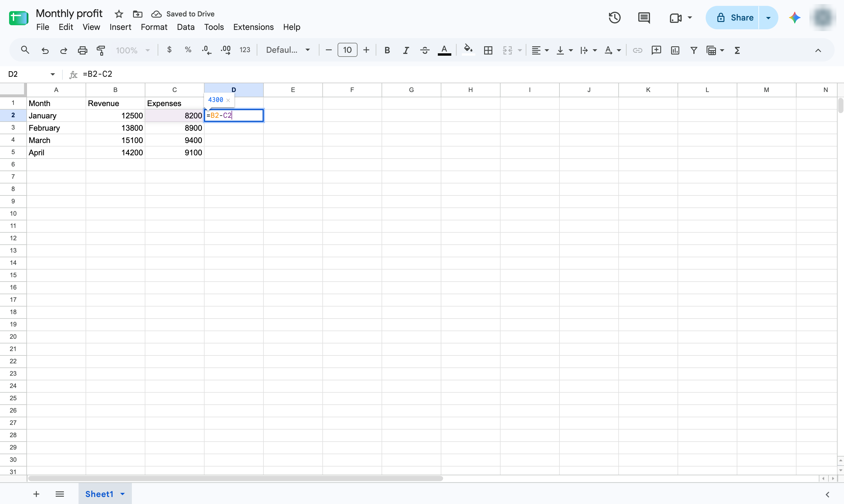Open the text color picker
Image resolution: width=844 pixels, height=504 pixels.
444,50
